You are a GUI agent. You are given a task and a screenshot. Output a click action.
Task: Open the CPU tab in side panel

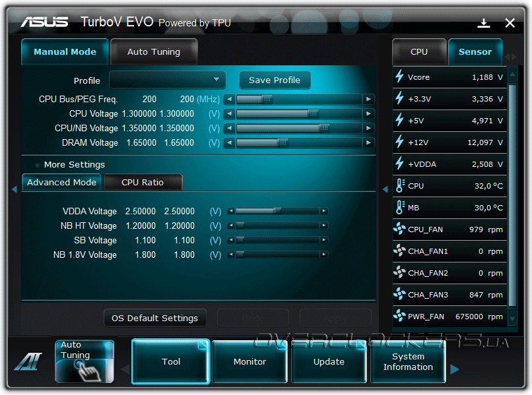pyautogui.click(x=419, y=52)
